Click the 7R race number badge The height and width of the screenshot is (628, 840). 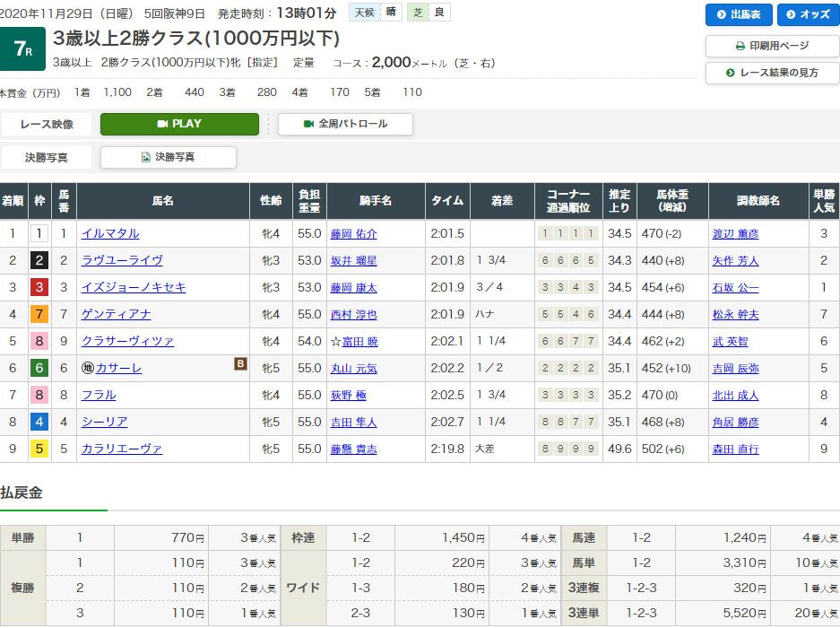click(22, 48)
